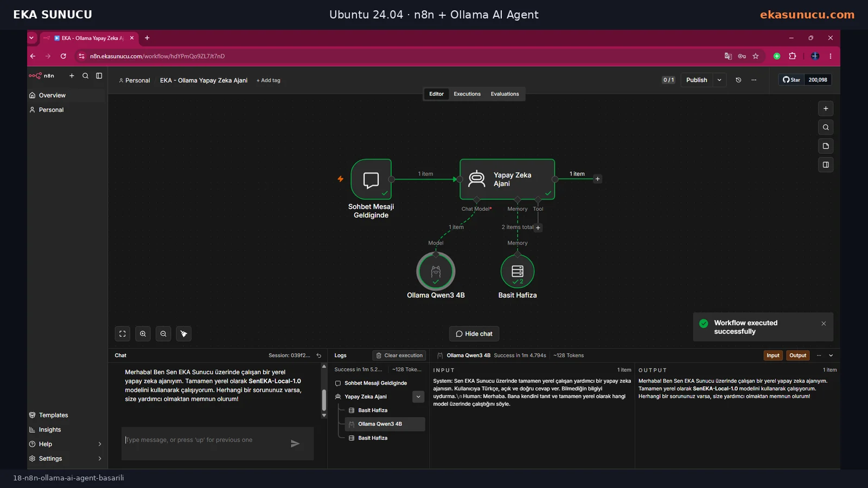Click the Hide chat button

[x=474, y=334]
